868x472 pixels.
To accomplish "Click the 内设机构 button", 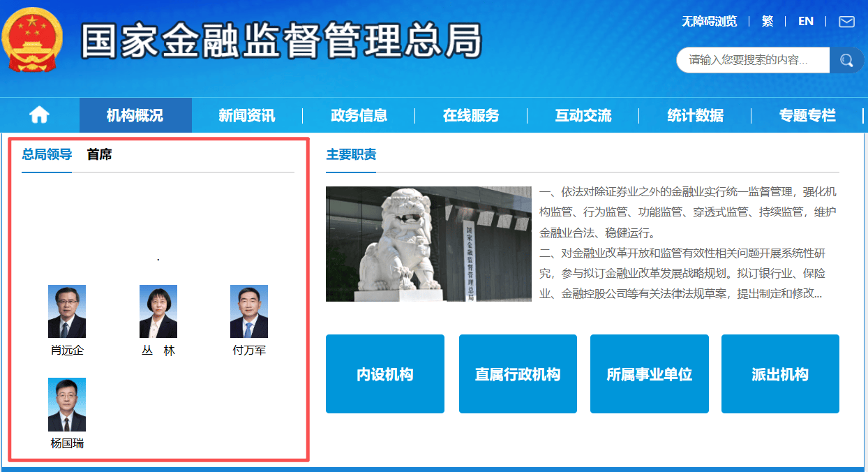I will coord(385,374).
